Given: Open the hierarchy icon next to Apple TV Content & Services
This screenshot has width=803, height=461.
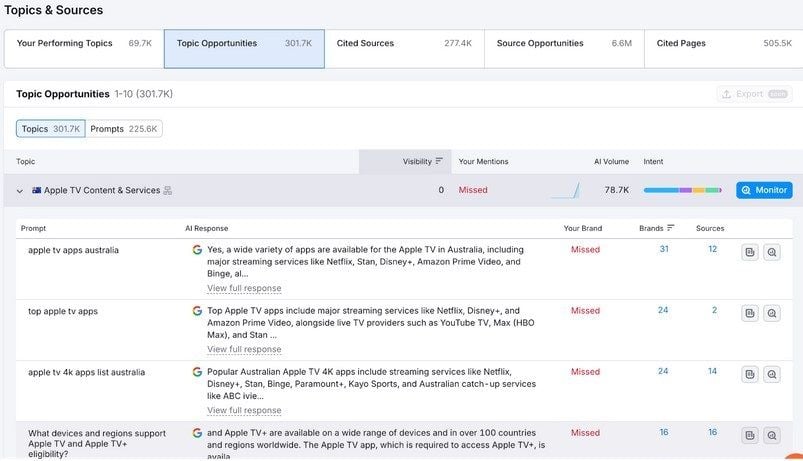Looking at the screenshot, I should coord(167,191).
